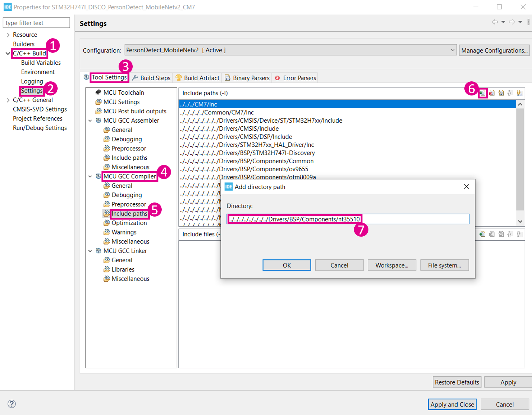532x415 pixels.
Task: Click the forward navigation arrow in Settings header
Action: coord(512,22)
